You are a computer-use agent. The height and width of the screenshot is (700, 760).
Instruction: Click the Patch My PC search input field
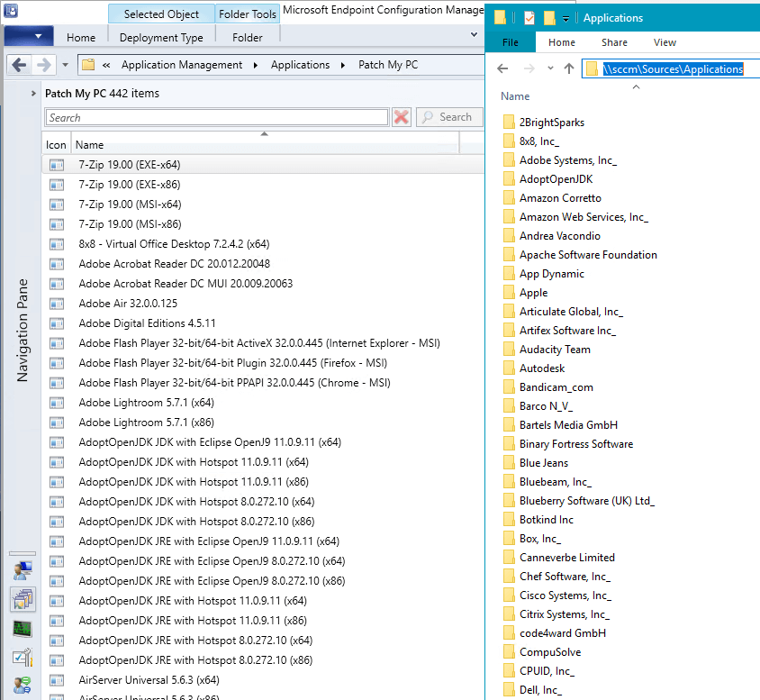coord(217,117)
